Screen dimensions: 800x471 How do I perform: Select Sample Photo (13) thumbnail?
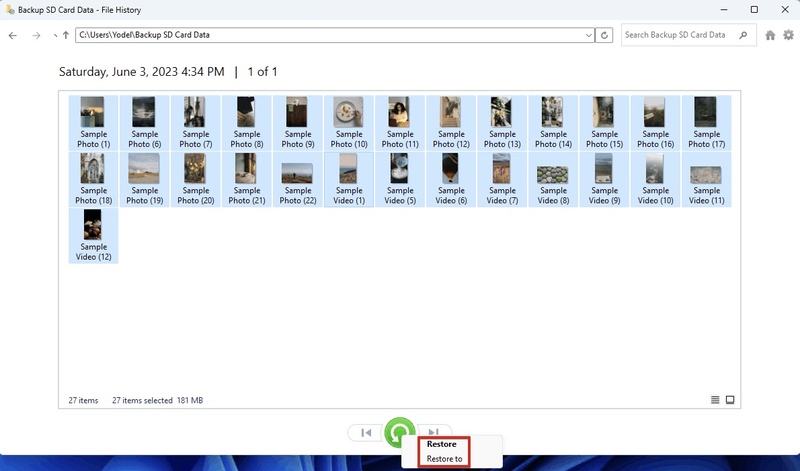[x=502, y=122]
